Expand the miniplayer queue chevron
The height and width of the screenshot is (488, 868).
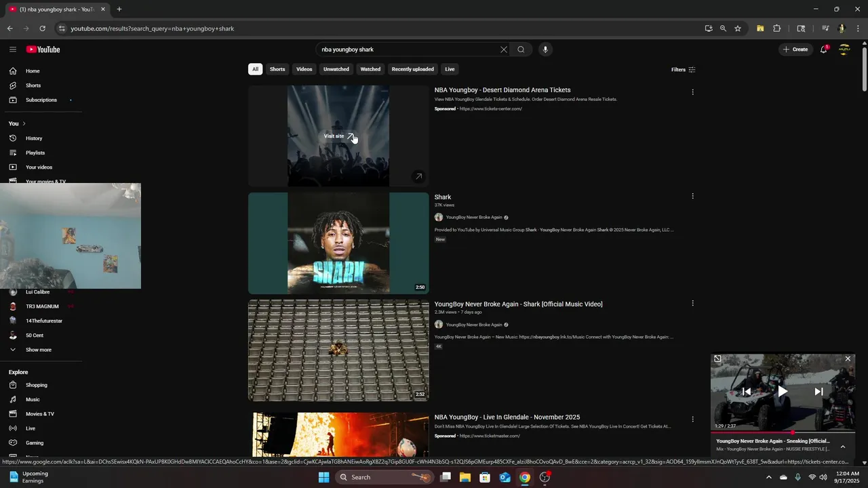(843, 447)
